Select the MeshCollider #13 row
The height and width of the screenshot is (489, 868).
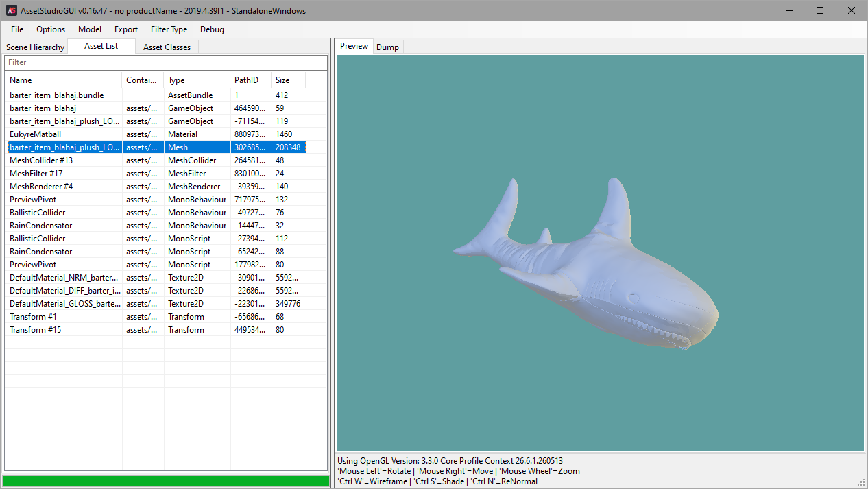click(156, 160)
